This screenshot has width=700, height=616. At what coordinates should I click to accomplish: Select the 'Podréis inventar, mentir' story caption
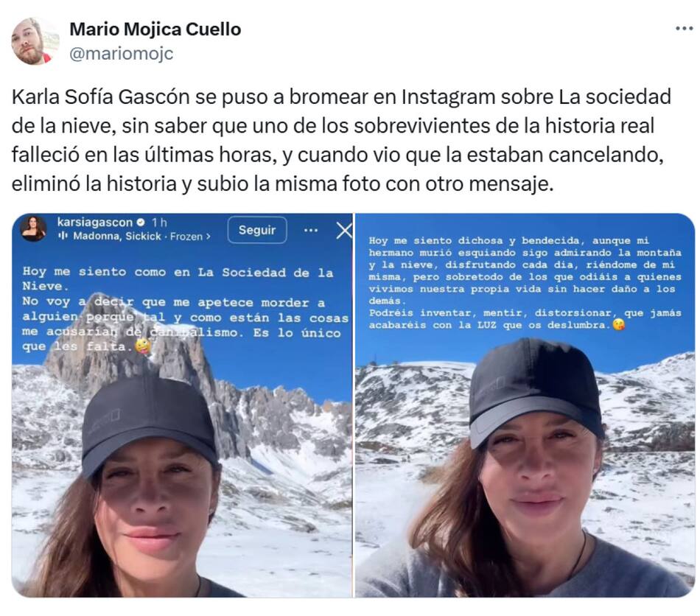pyautogui.click(x=525, y=319)
